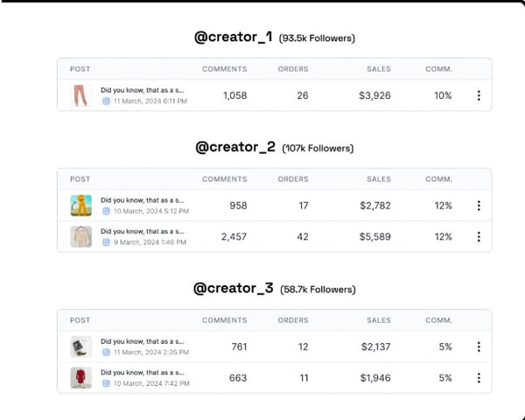Open the yellow outfit post thumbnail
The image size is (525, 420).
80,206
